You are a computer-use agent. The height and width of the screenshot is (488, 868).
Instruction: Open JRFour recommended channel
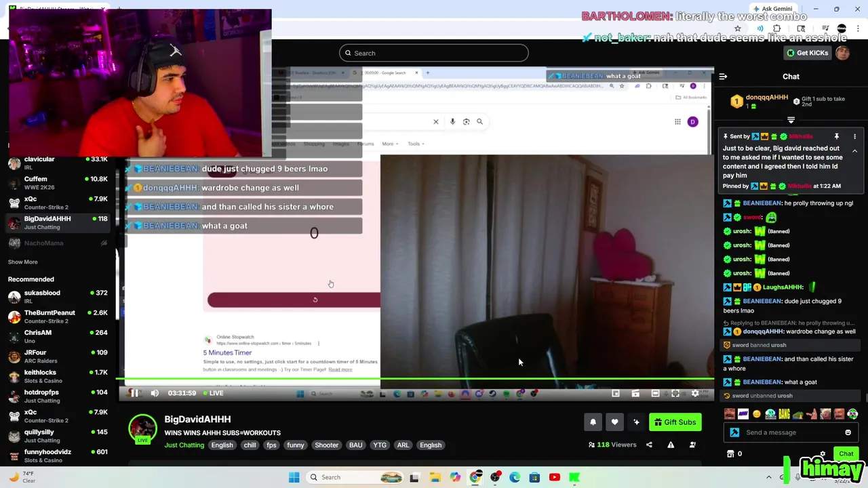click(58, 357)
